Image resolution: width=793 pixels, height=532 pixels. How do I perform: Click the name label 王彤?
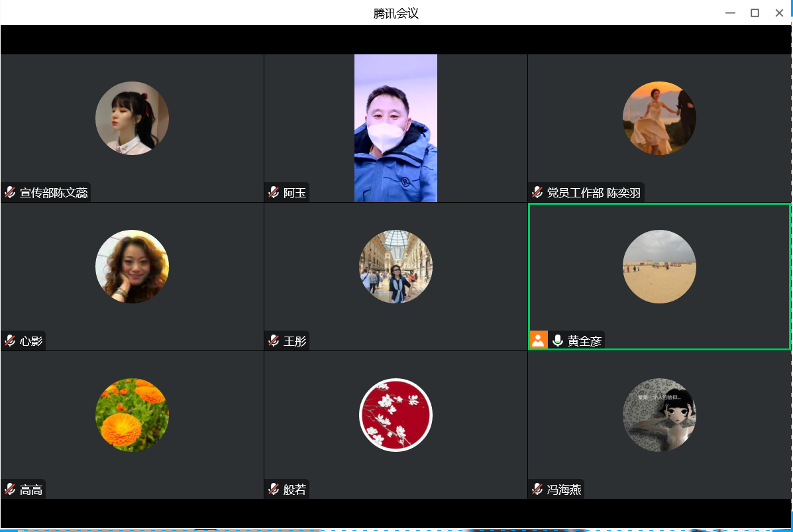[x=295, y=341]
